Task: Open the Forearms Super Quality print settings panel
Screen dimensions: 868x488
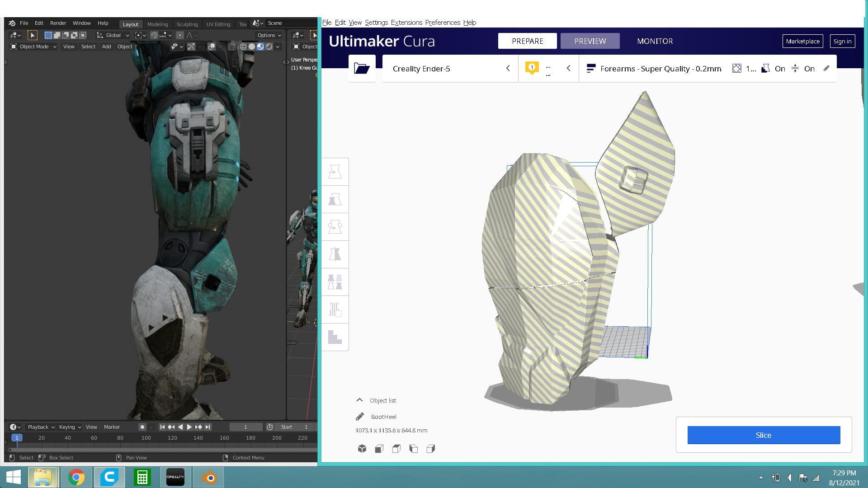Action: [x=708, y=68]
